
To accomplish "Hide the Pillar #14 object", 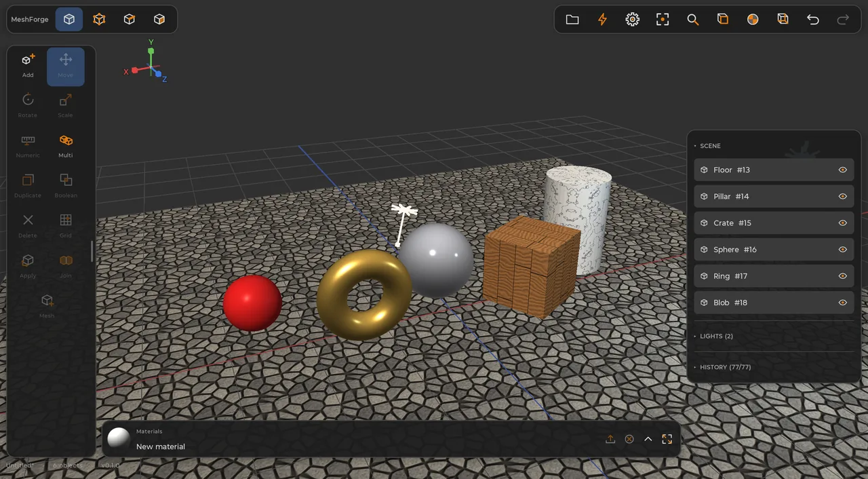I will 843,197.
